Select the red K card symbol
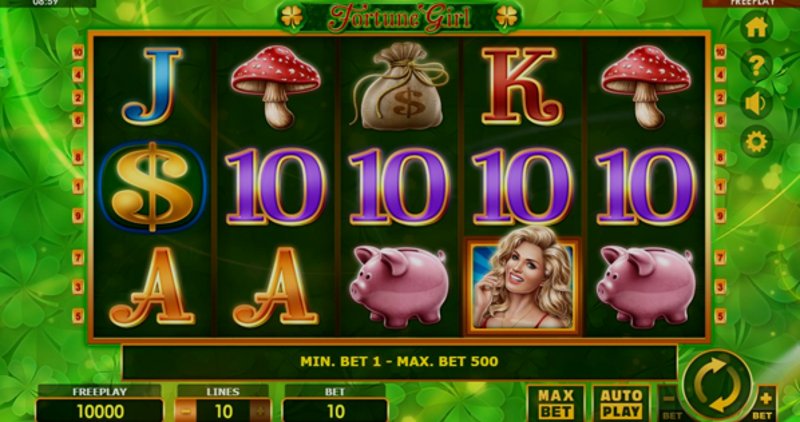Image resolution: width=800 pixels, height=422 pixels. (521, 85)
